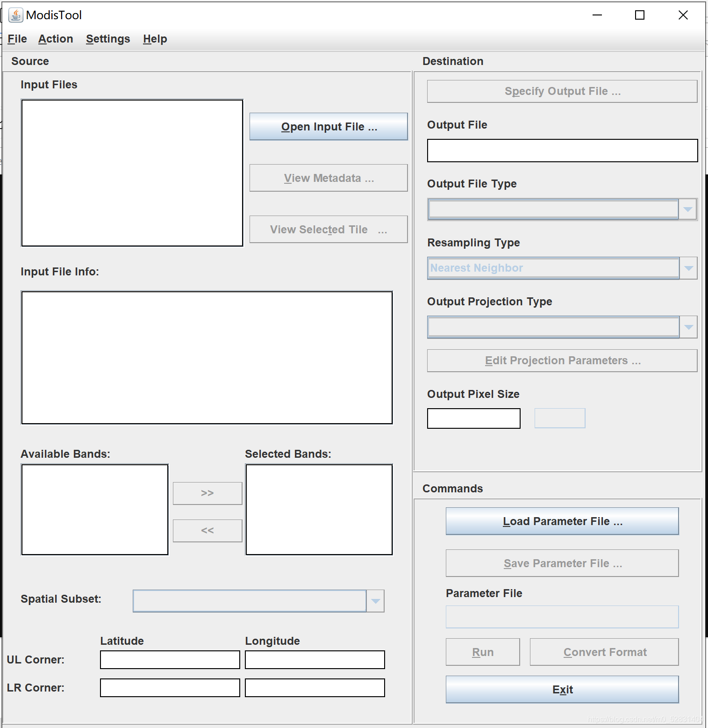Expand the Spatial Subset dropdown arrow

click(375, 601)
